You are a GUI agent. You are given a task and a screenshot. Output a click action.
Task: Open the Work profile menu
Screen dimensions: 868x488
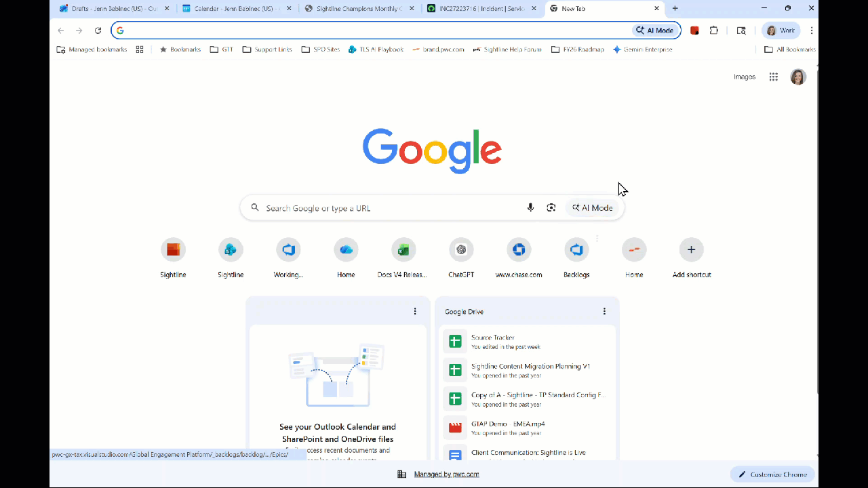coord(781,30)
